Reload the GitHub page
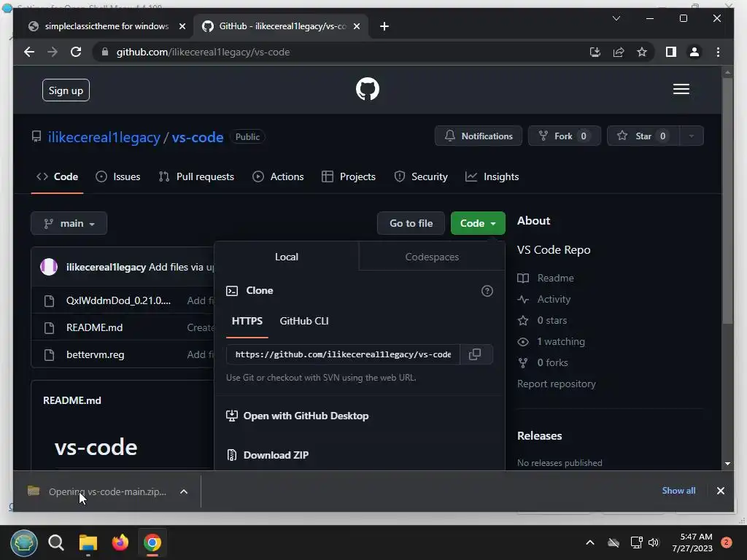Image resolution: width=747 pixels, height=560 pixels. (x=76, y=52)
